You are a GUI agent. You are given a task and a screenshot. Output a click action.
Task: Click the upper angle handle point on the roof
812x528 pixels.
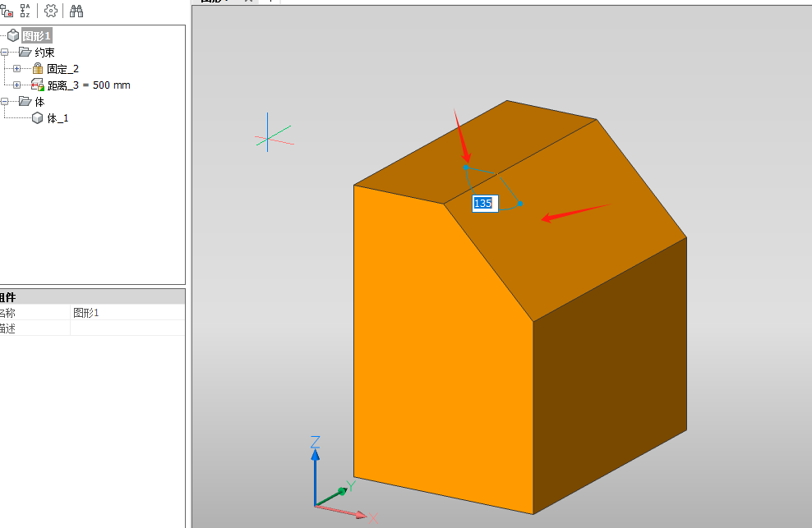(465, 168)
